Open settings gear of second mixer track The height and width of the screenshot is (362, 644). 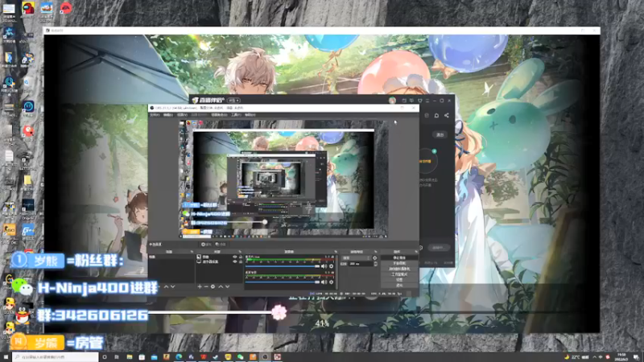pyautogui.click(x=331, y=282)
